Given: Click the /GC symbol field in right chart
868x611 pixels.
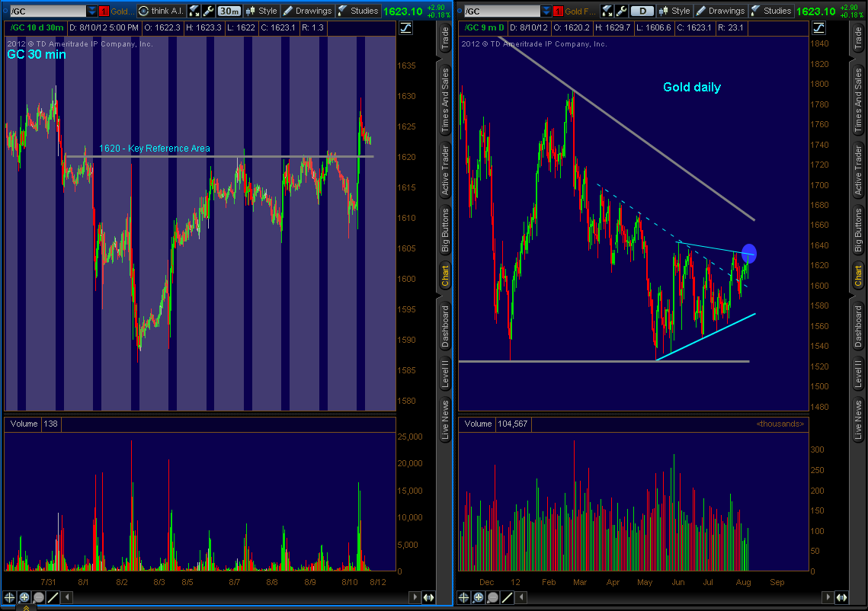Looking at the screenshot, I should [499, 11].
